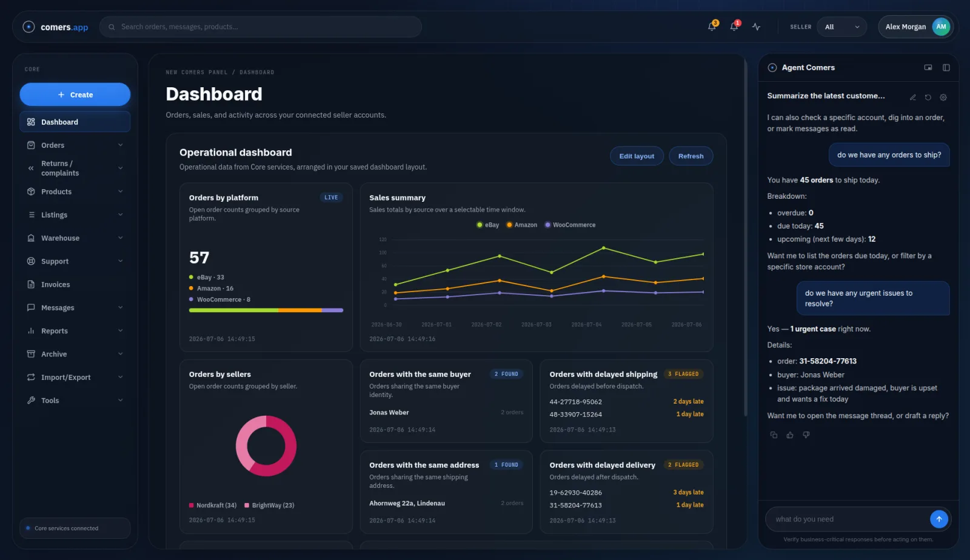
Task: Pop out the Agent Comers panel
Action: tap(928, 68)
